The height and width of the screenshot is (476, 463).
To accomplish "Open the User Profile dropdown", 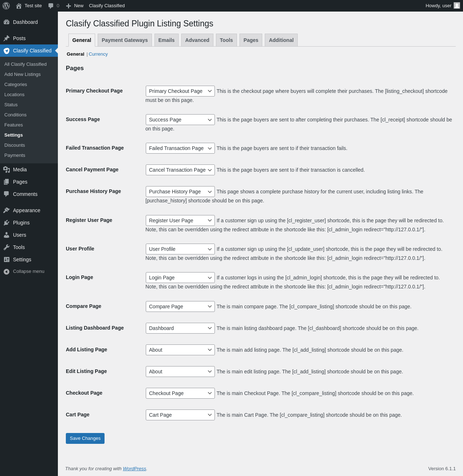I will tap(180, 249).
